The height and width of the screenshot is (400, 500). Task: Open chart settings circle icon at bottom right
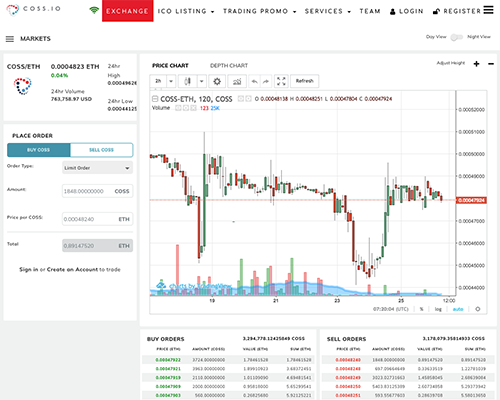478,309
